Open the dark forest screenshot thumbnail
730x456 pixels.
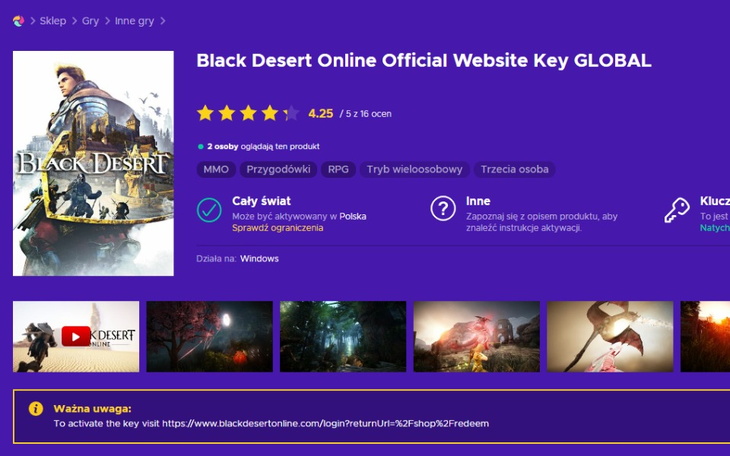click(x=343, y=336)
